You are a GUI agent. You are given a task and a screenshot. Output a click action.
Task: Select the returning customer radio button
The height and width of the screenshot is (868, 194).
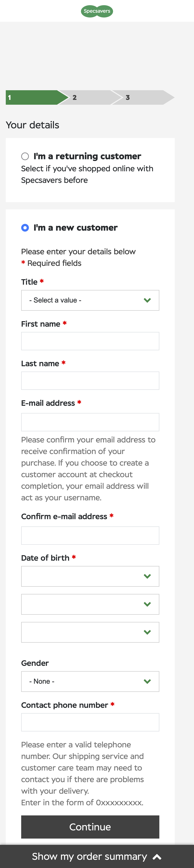pos(25,156)
